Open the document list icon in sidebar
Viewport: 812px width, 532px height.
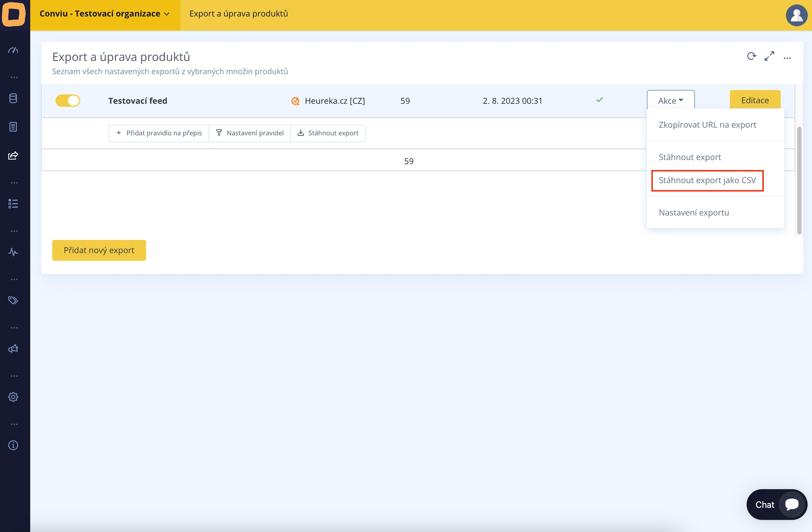13,127
